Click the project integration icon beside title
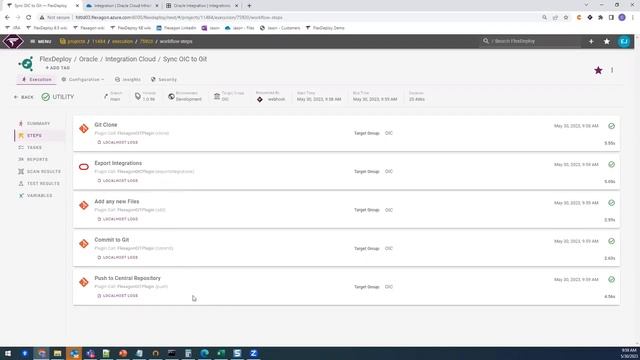This screenshot has height=360, width=640. coord(26,63)
